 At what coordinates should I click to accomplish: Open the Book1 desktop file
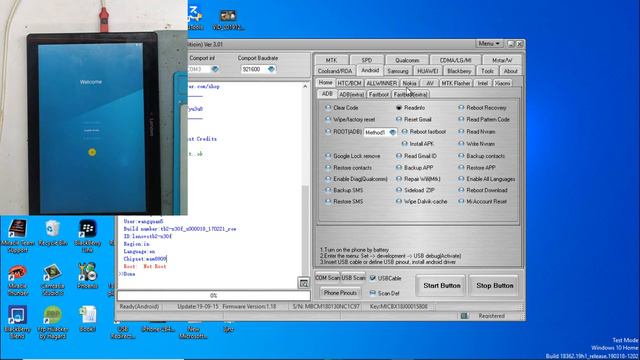tap(87, 319)
